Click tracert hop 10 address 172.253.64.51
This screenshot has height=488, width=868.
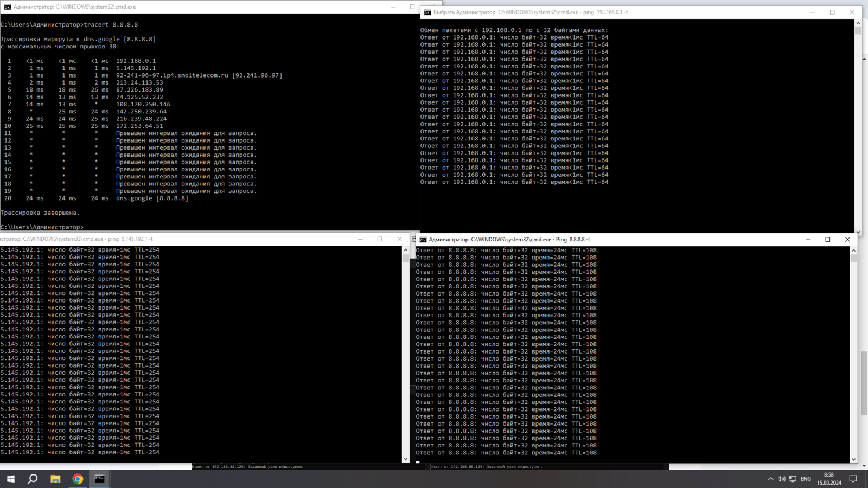point(139,126)
